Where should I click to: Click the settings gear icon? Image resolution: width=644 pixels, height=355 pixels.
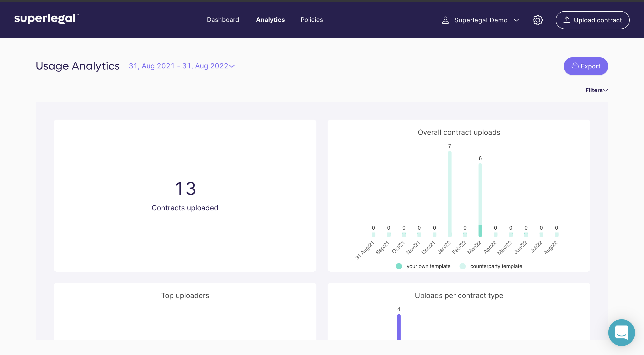coord(538,20)
